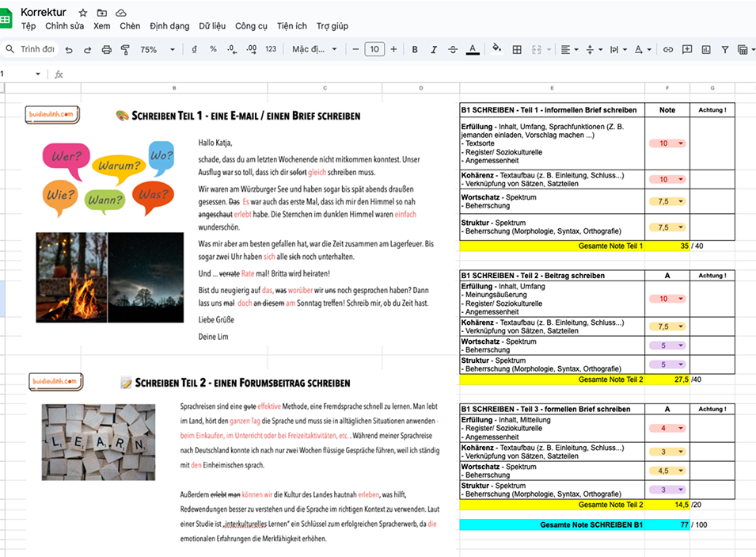756x557 pixels.
Task: Star the Korrektur document
Action: pos(83,13)
